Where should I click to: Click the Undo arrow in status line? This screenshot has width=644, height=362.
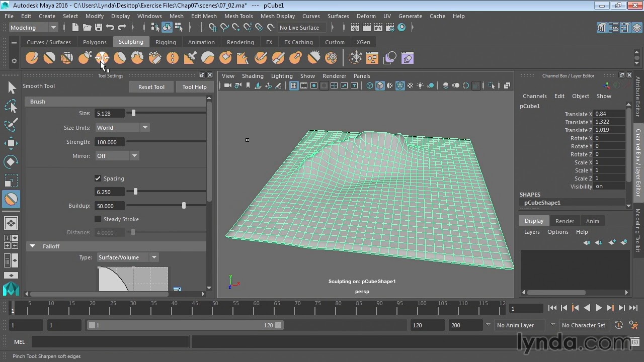coord(110,28)
